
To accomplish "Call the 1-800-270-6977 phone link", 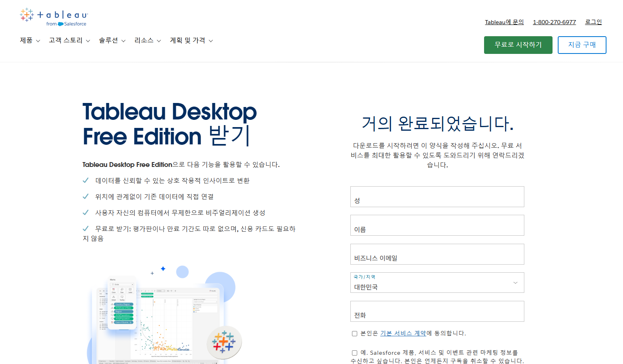I will click(x=555, y=22).
